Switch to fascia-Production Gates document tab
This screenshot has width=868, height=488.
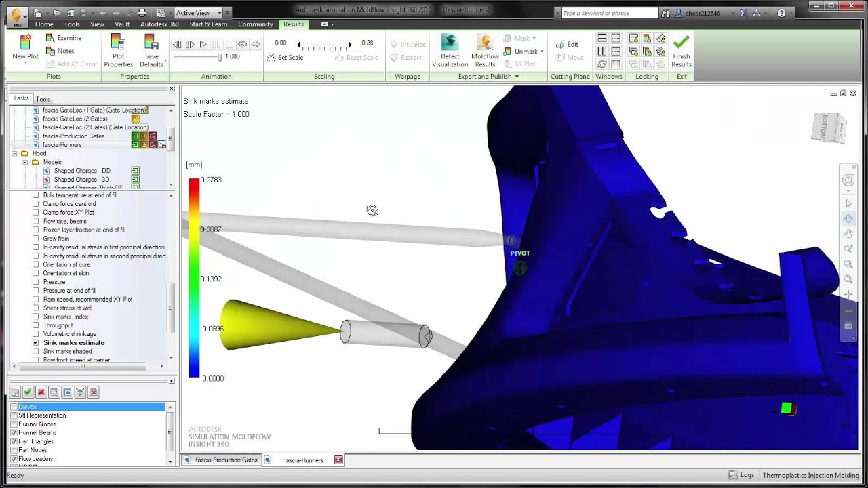tap(221, 460)
